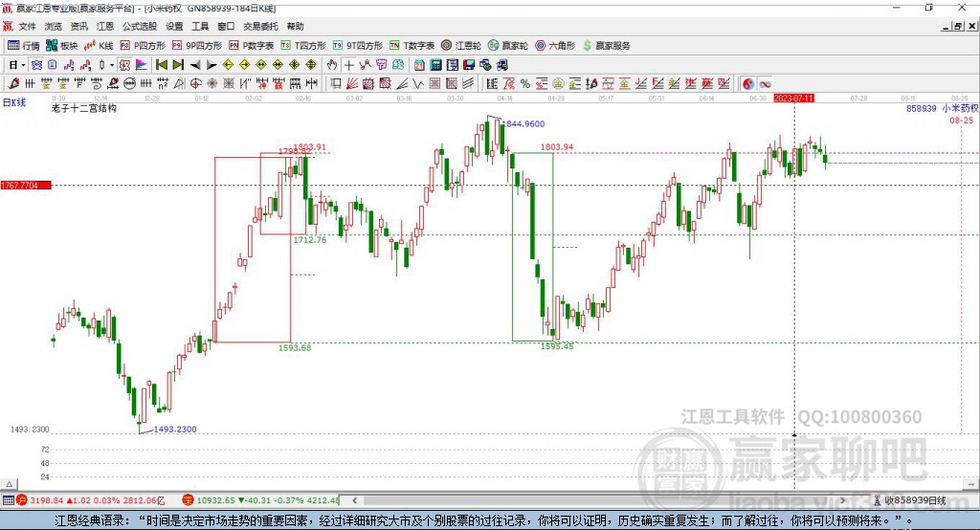Image resolution: width=980 pixels, height=530 pixels.
Task: Click the infinity loop icon
Action: pyautogui.click(x=765, y=84)
